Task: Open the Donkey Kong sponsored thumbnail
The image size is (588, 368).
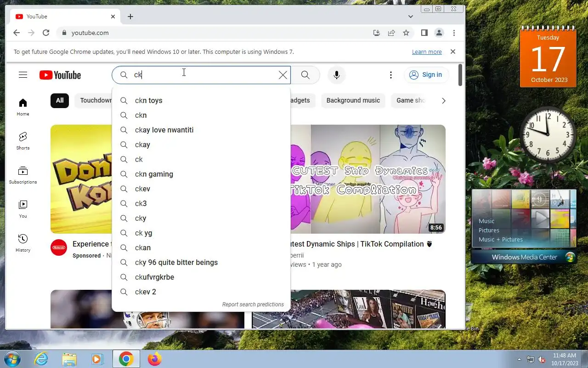Action: [x=81, y=179]
